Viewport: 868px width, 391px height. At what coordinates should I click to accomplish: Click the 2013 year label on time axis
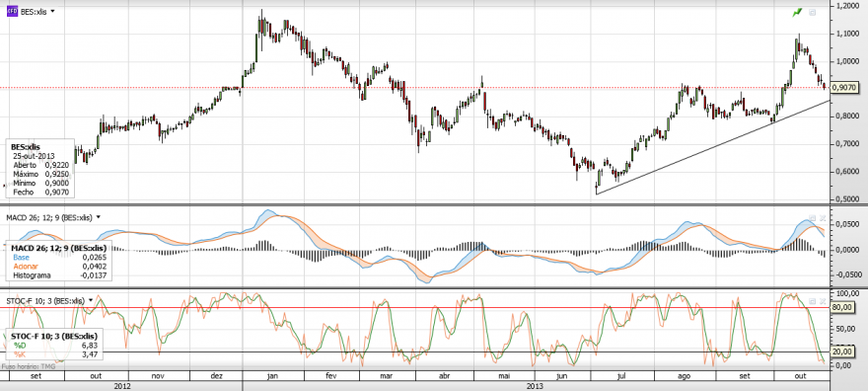tap(535, 385)
